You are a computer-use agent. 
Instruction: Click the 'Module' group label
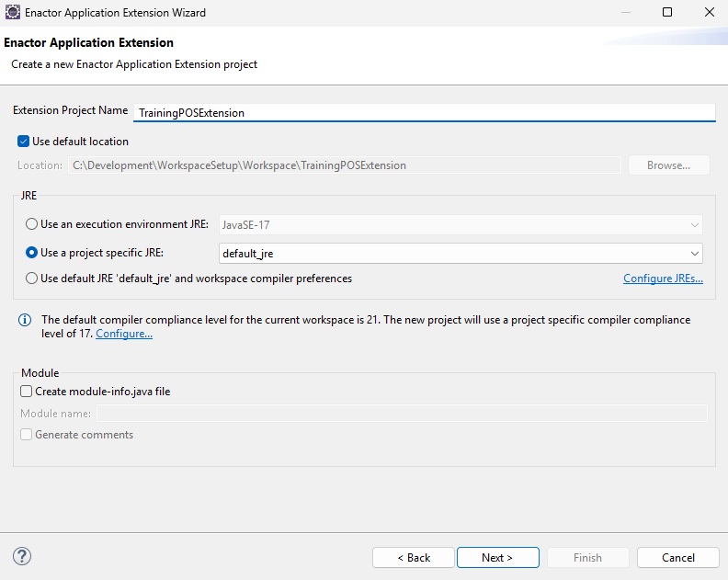[40, 373]
